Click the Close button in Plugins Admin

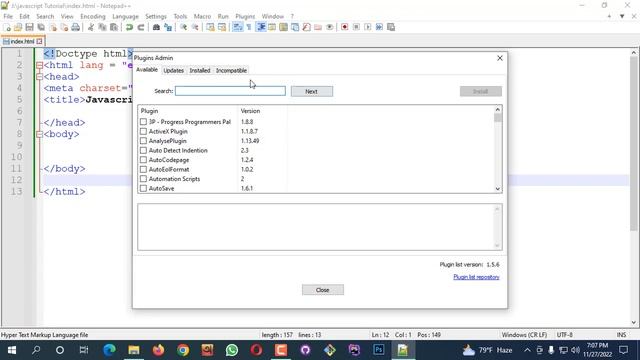click(x=322, y=290)
